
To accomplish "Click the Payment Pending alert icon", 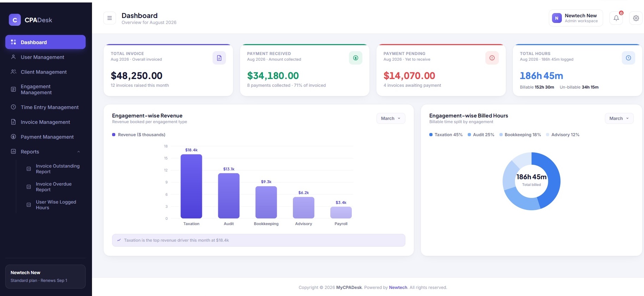I will click(x=492, y=58).
